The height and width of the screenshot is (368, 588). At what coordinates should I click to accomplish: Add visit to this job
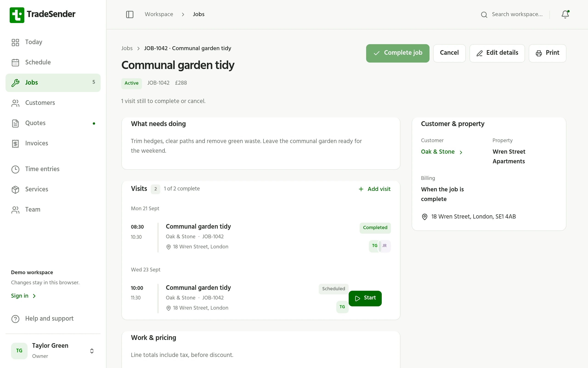pyautogui.click(x=374, y=189)
